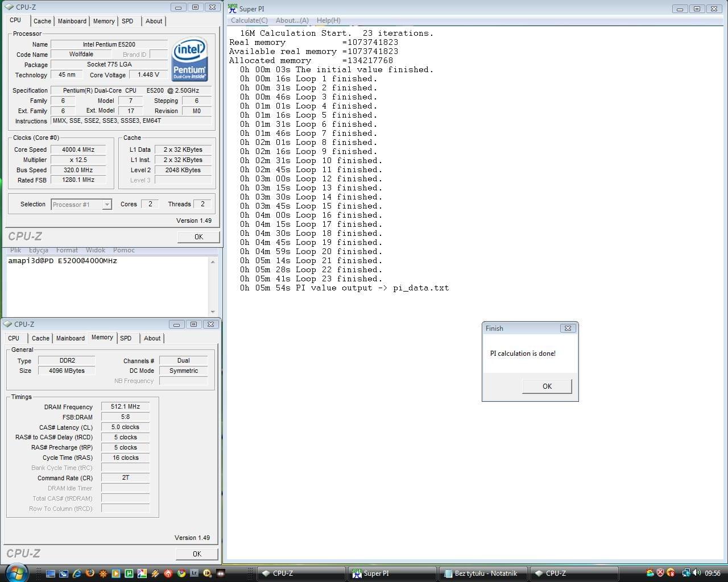This screenshot has height=582, width=728.
Task: Launch Google Chrome from quick launch
Action: [181, 573]
